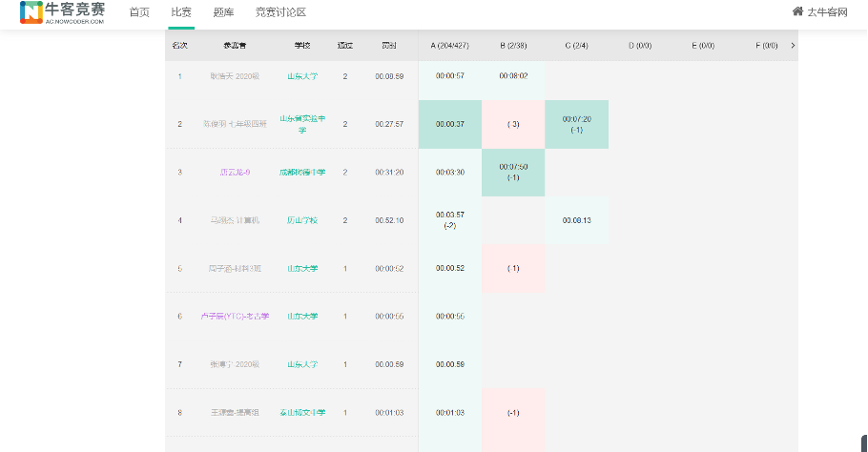Image resolution: width=868 pixels, height=452 pixels.
Task: Select the 比赛 navigation tab
Action: 181,12
